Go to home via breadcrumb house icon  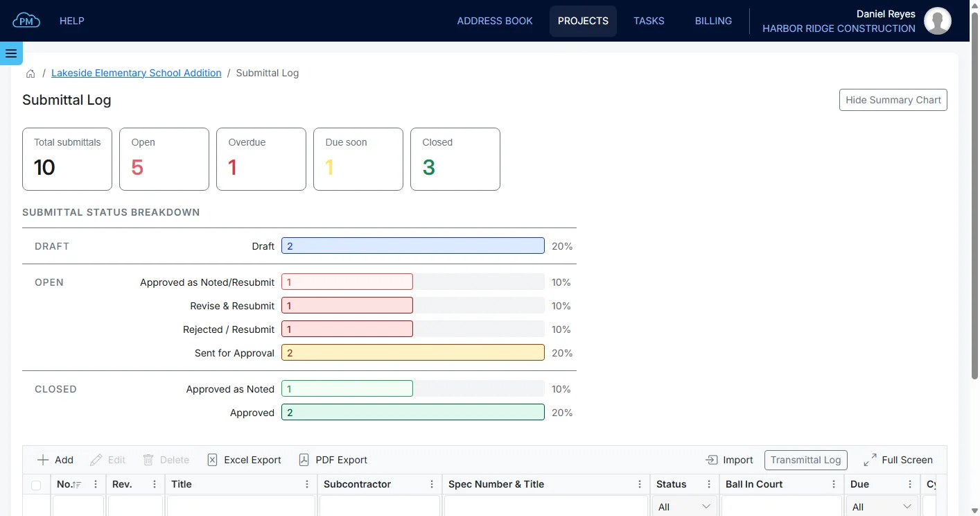coord(30,74)
